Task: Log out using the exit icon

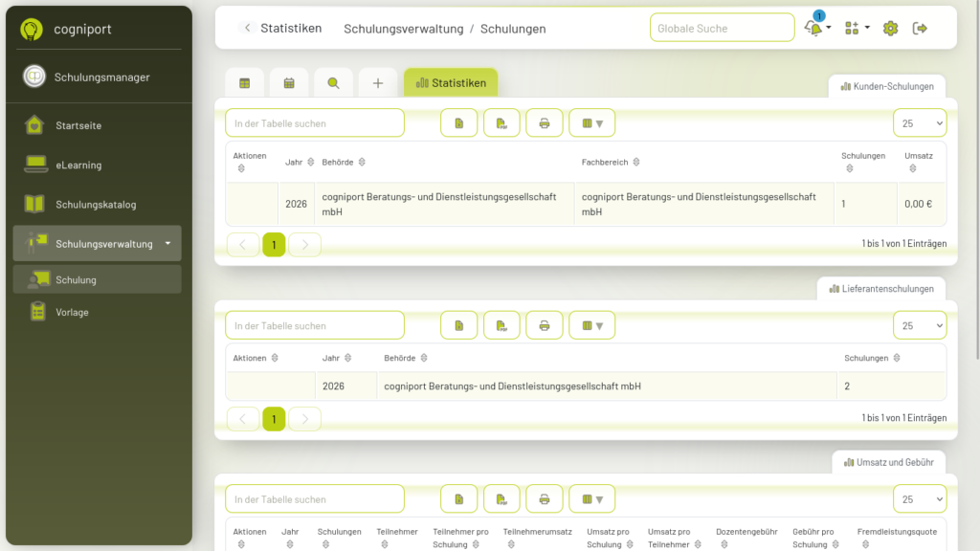Action: click(920, 28)
